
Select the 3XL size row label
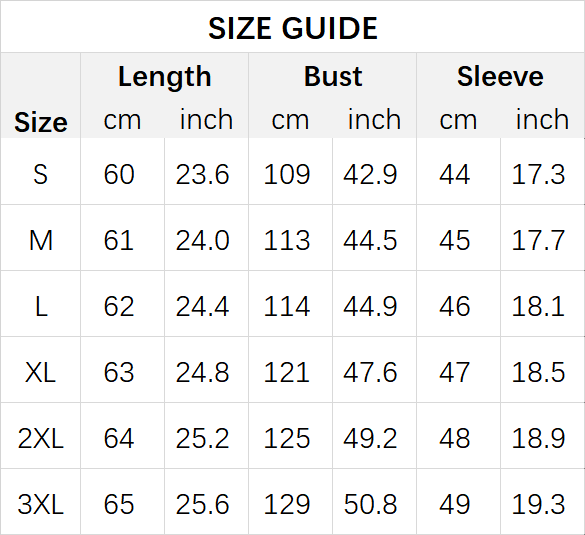coord(41,504)
